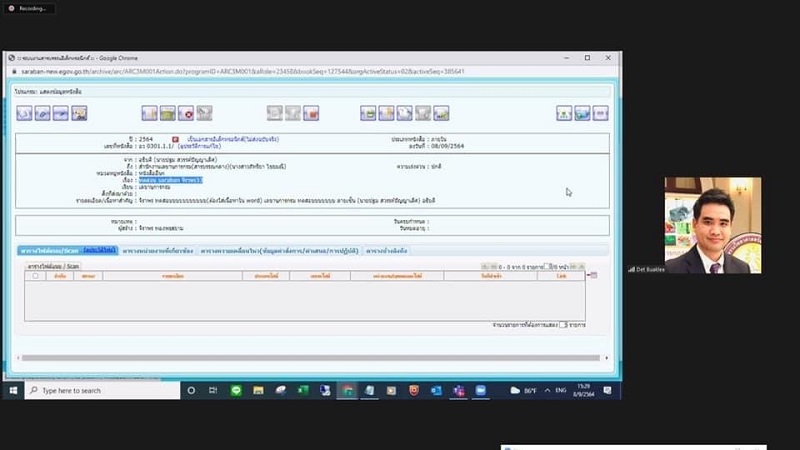Screen dimensions: 800x450
Task: Click the red X delete toolbar icon
Action: [x=186, y=113]
